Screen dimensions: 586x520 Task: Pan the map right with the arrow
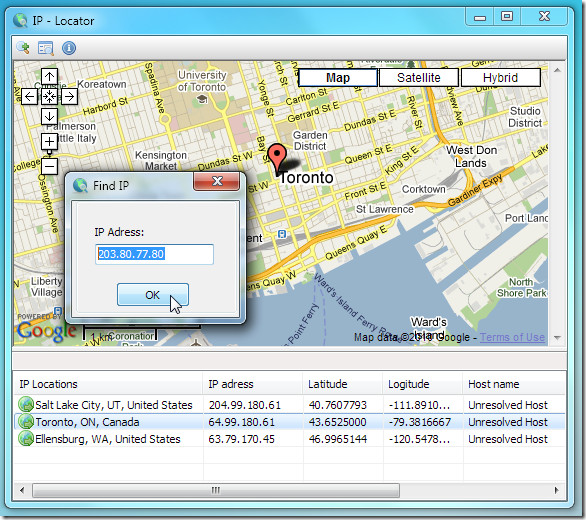pos(70,97)
